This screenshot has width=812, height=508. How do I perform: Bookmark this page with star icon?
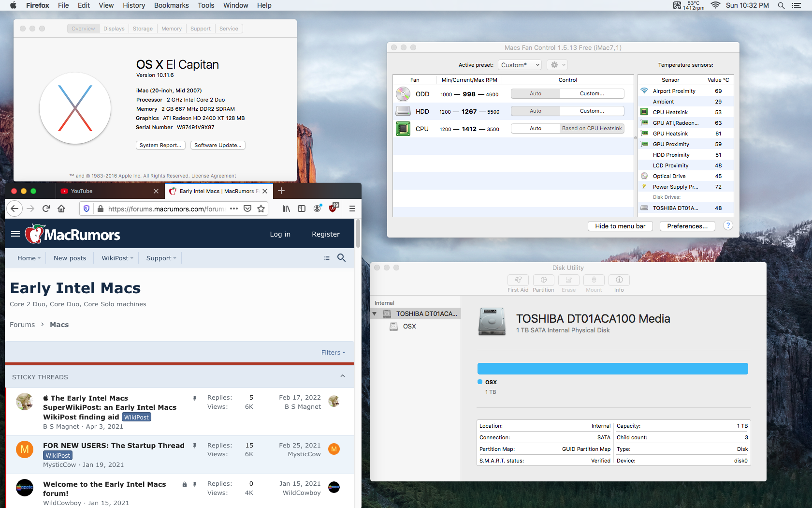(x=261, y=209)
